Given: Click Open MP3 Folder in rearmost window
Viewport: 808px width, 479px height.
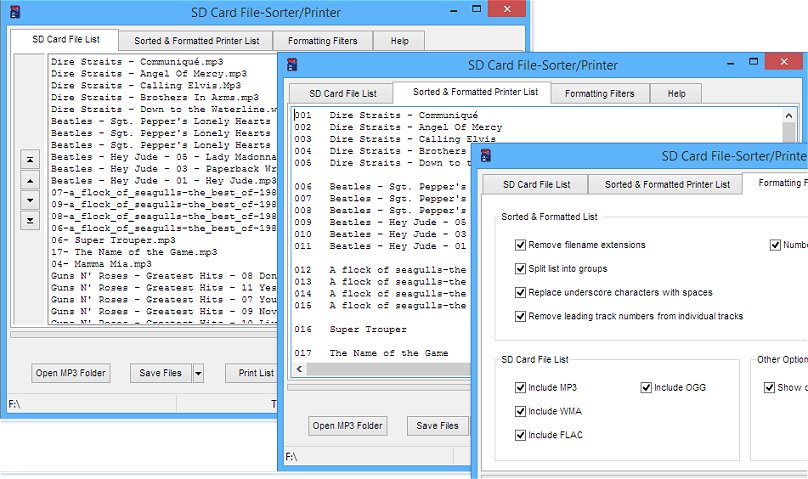Looking at the screenshot, I should coord(70,374).
